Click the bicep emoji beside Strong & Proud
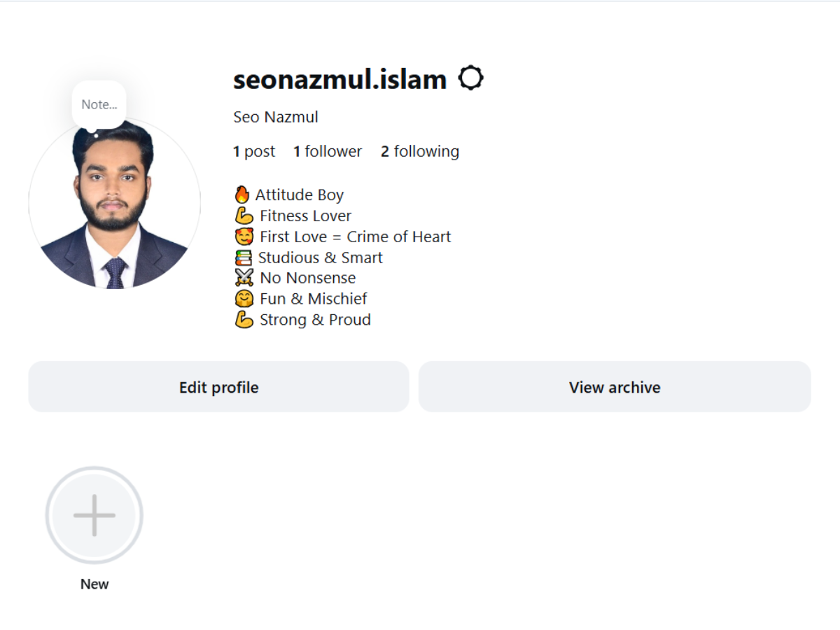Screen dimensions: 840x630 (244, 319)
